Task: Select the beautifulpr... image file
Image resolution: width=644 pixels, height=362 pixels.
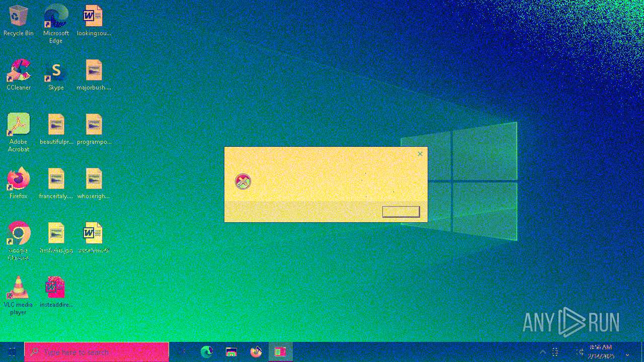Action: click(56, 130)
